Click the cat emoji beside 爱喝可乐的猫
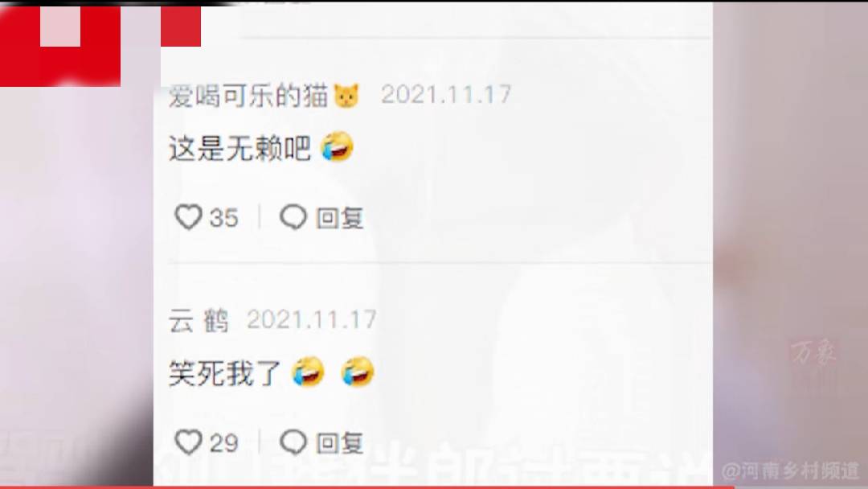868x489 pixels. tap(346, 96)
